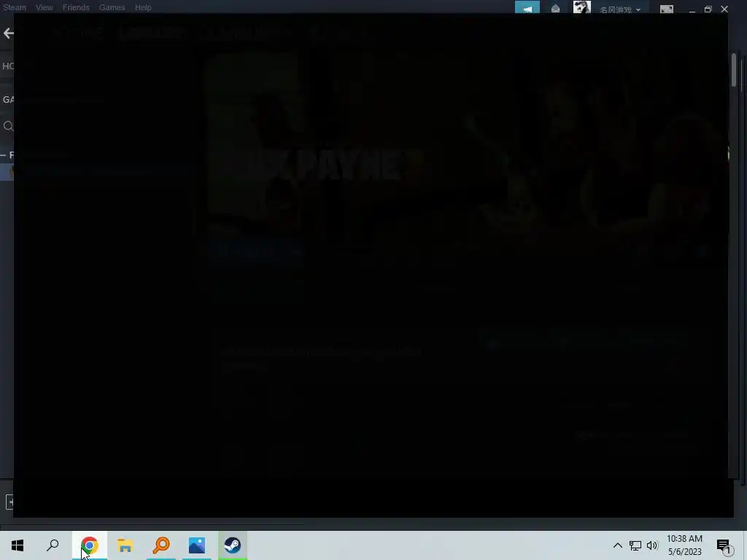The image size is (747, 560).
Task: Go back with the left arrow
Action: tap(8, 33)
